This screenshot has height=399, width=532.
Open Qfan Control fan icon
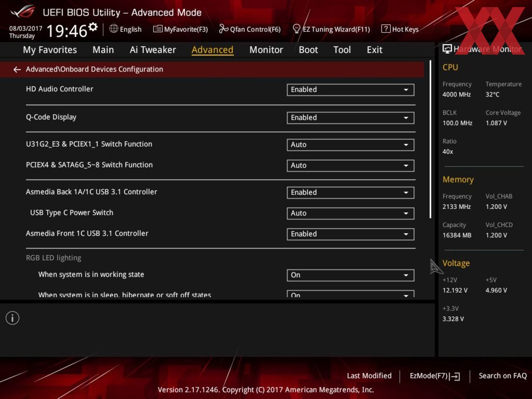point(223,29)
